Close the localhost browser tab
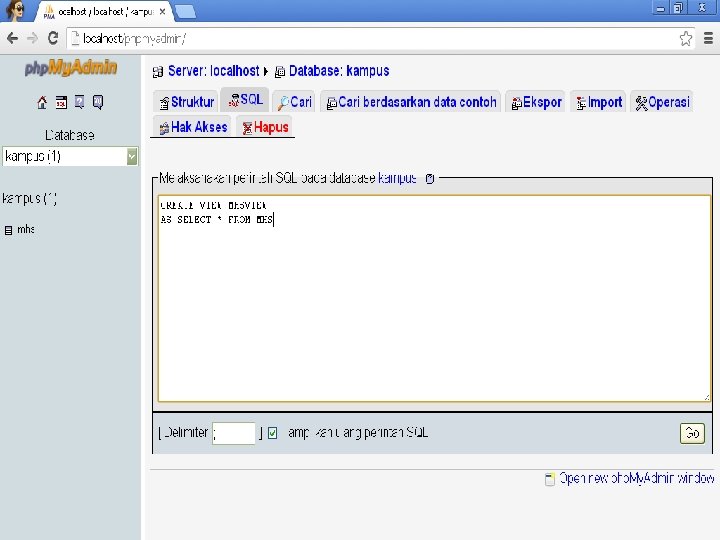This screenshot has height=540, width=720. pos(163,11)
